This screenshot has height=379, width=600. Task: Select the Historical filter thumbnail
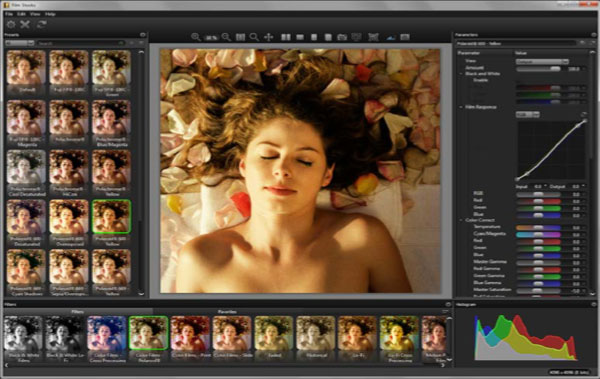(315, 333)
